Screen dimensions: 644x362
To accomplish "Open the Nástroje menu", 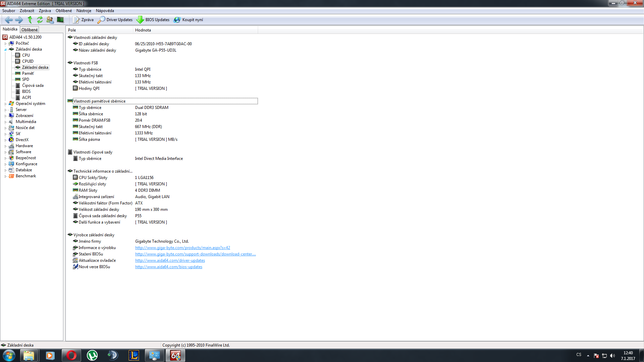I will [x=84, y=11].
